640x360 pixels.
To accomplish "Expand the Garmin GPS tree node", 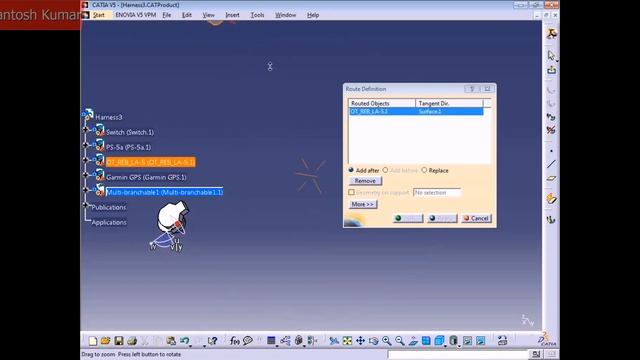I will pyautogui.click(x=85, y=175).
